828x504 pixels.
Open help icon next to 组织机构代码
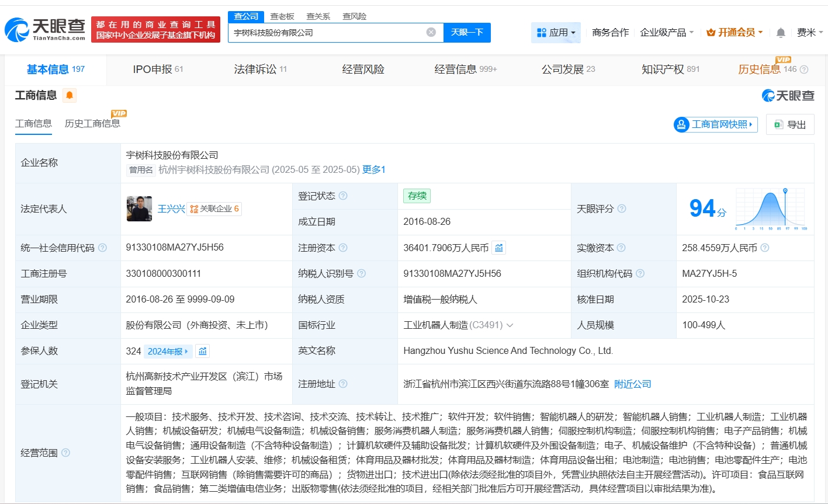pos(640,273)
